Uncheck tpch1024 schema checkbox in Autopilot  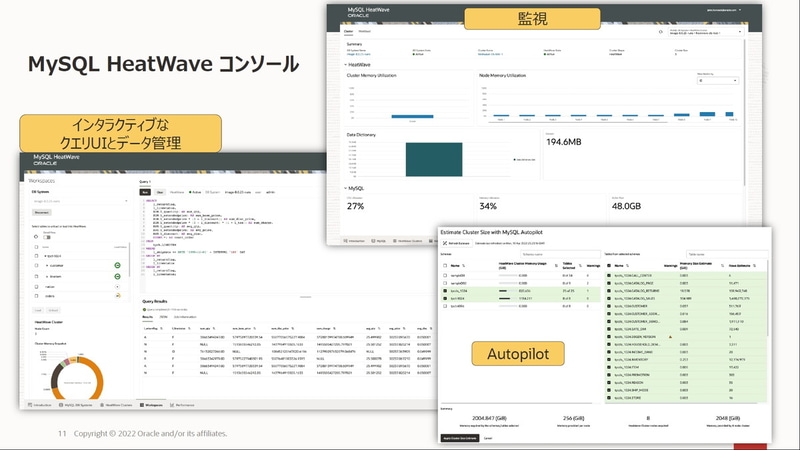point(445,298)
